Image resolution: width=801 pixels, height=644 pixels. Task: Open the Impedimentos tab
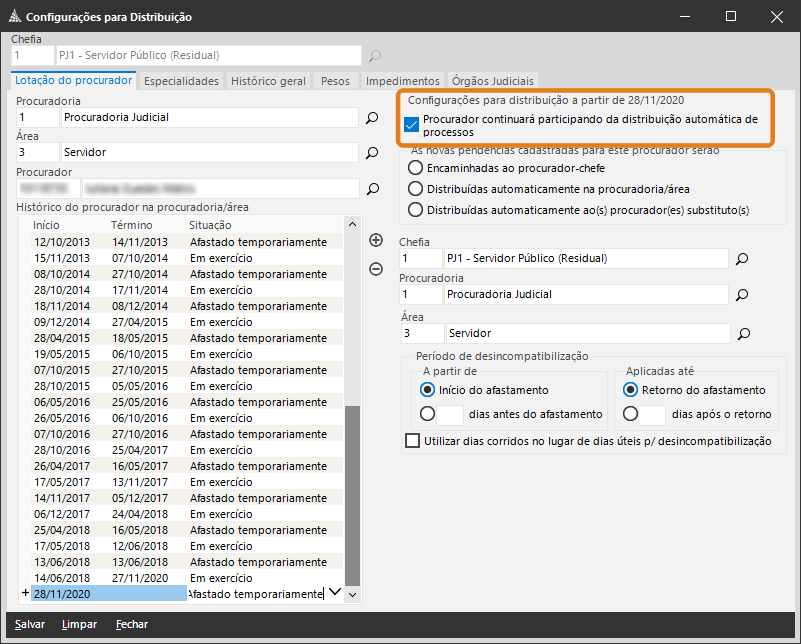click(x=402, y=81)
